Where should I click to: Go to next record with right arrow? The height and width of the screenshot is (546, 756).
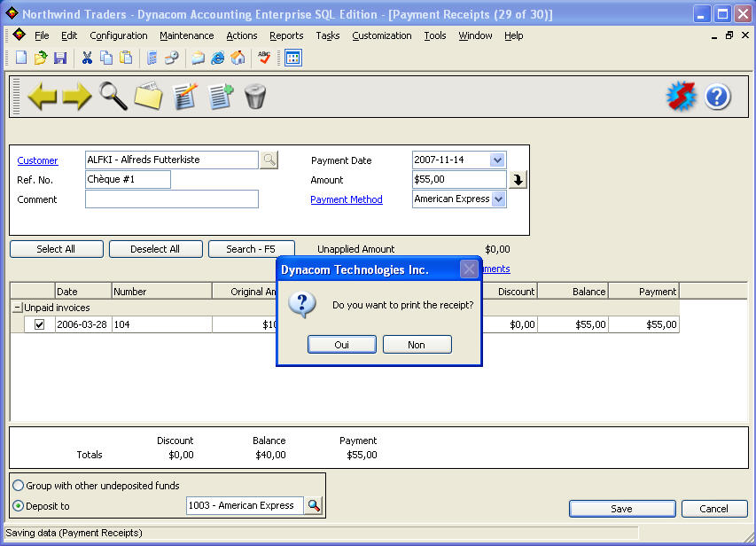click(x=77, y=96)
